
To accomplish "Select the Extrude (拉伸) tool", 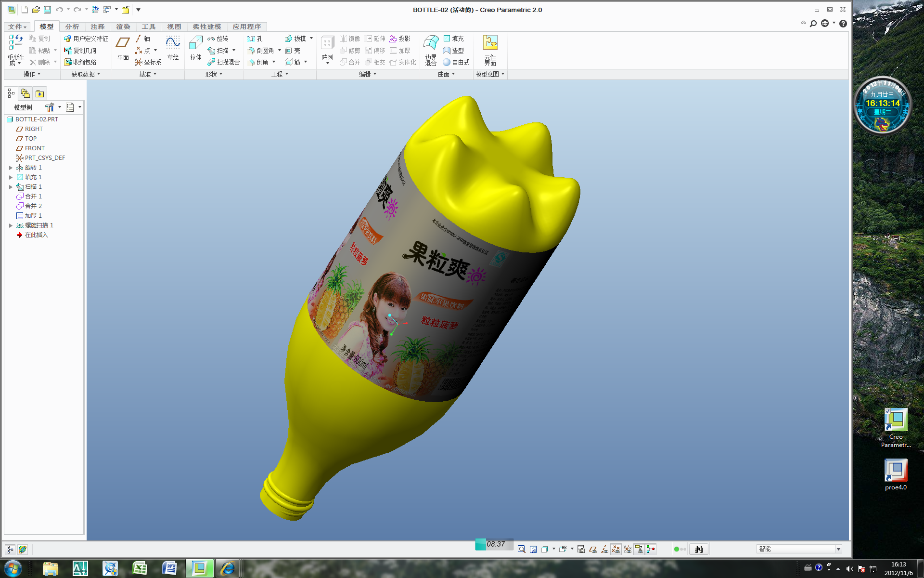I will [195, 48].
